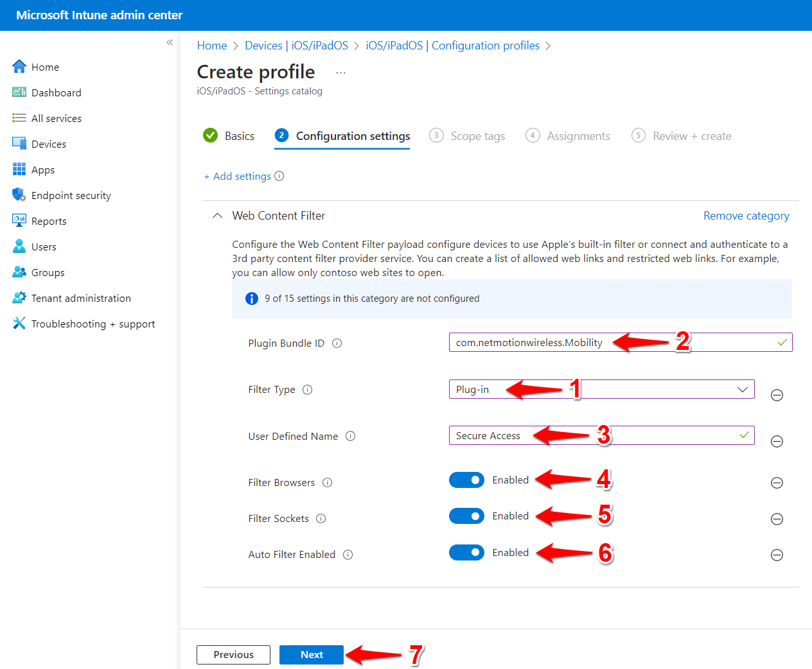Screen dimensions: 812x669
Task: Toggle the Auto Filter Enabled switch
Action: coord(466,552)
